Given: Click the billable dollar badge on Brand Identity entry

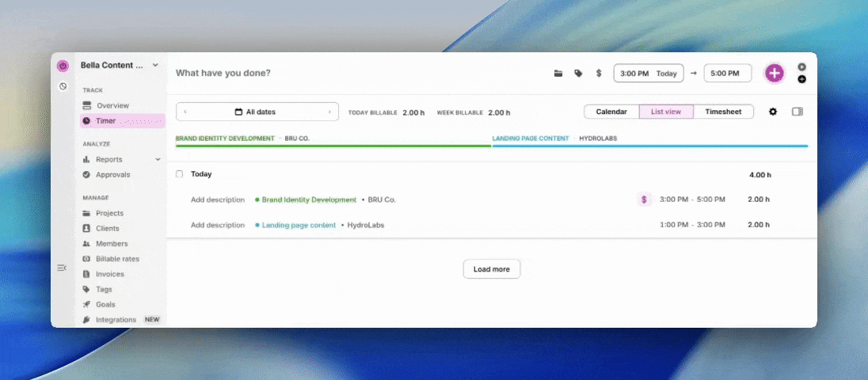Looking at the screenshot, I should coord(644,199).
